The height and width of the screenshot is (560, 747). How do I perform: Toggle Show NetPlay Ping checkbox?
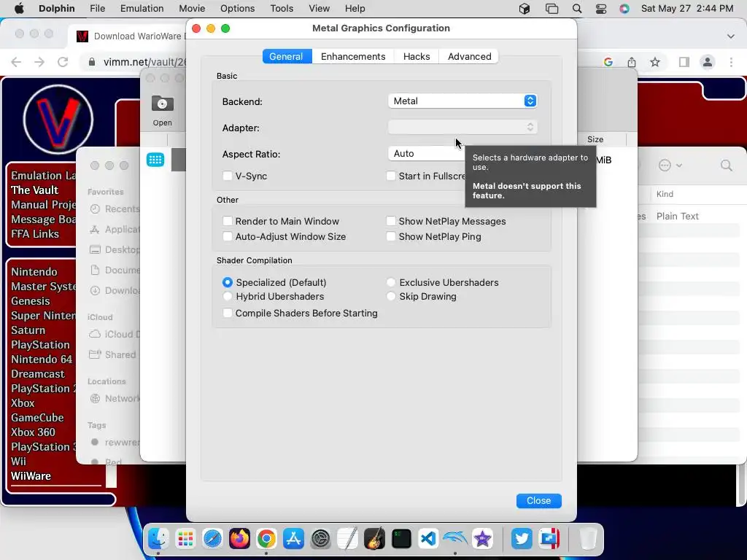click(x=391, y=236)
